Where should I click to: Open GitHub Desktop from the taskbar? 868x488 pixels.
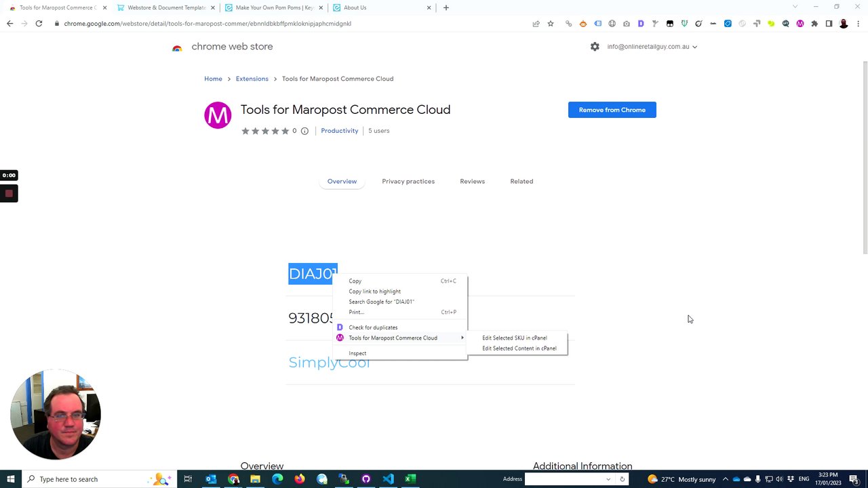[366, 479]
